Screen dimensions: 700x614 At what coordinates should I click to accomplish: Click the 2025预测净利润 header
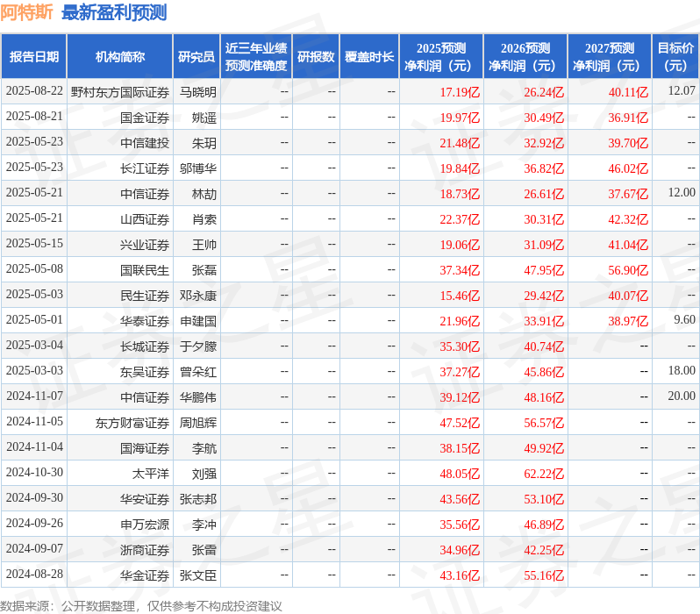tap(441, 57)
